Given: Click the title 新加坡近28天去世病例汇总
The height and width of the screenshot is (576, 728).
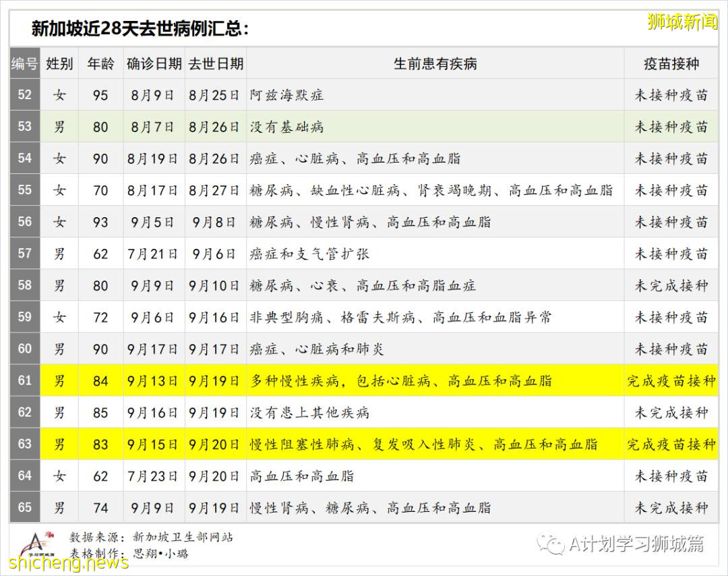Looking at the screenshot, I should (x=138, y=27).
